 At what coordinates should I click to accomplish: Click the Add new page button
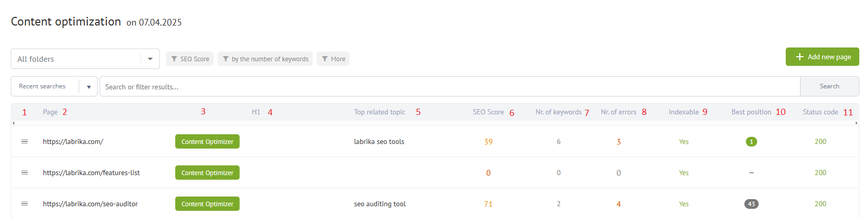pos(822,57)
